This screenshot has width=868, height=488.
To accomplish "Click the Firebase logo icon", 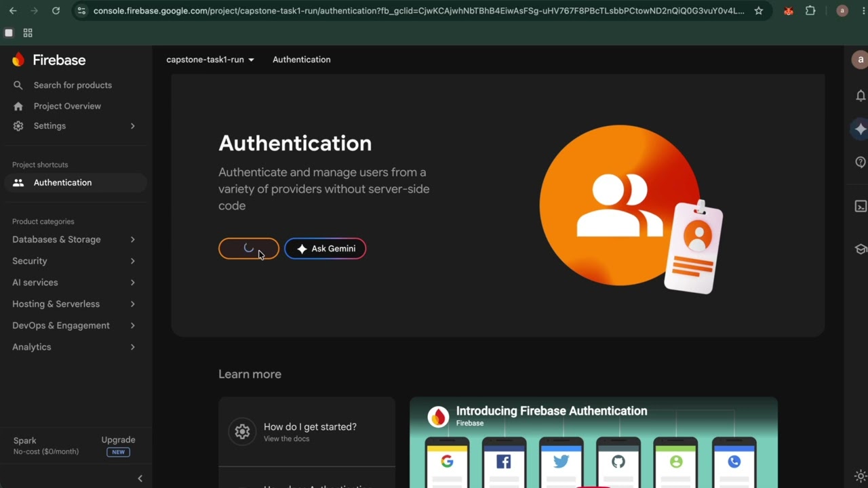I will coord(18,60).
